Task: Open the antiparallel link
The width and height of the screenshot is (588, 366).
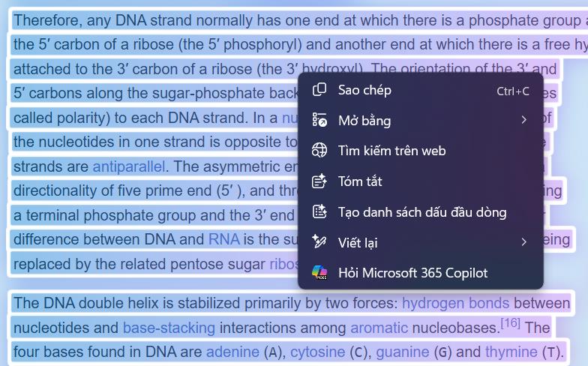Action: tap(129, 166)
